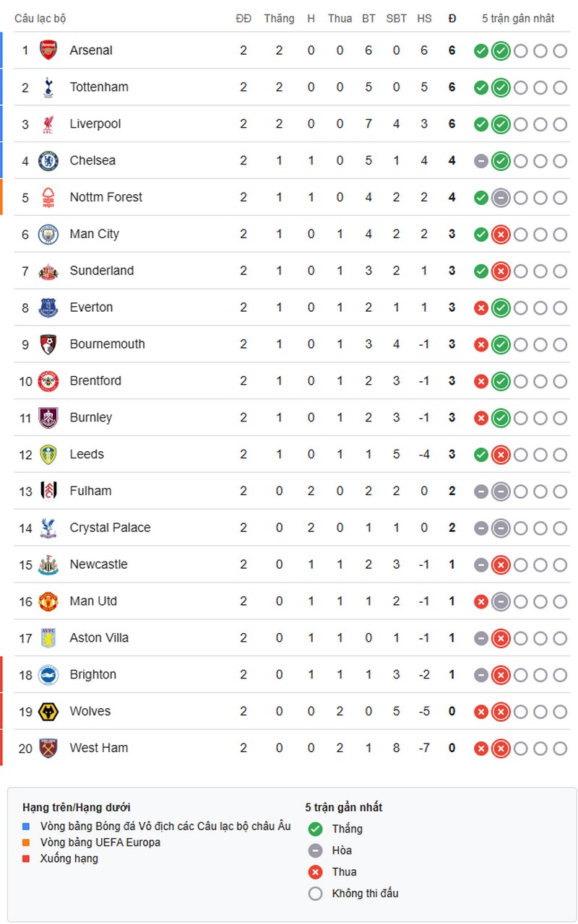Click the Arsenal club crest
This screenshot has height=924, width=578.
tap(48, 51)
